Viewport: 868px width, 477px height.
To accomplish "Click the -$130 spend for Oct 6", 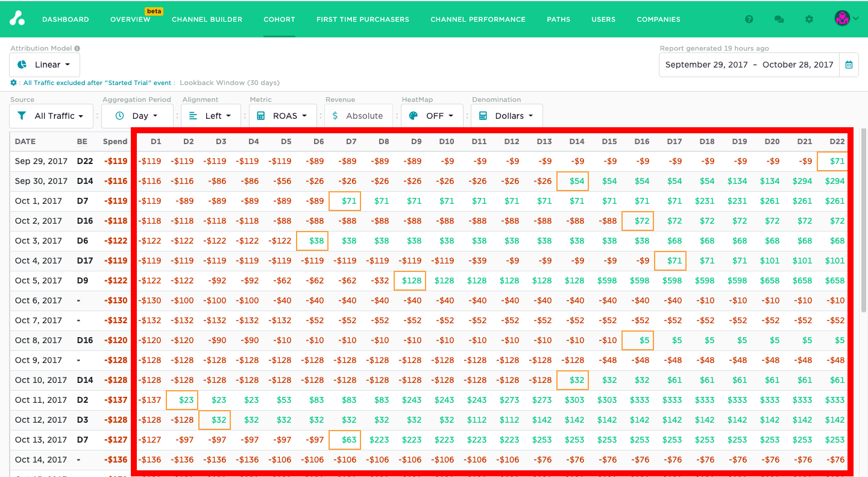I will point(116,300).
